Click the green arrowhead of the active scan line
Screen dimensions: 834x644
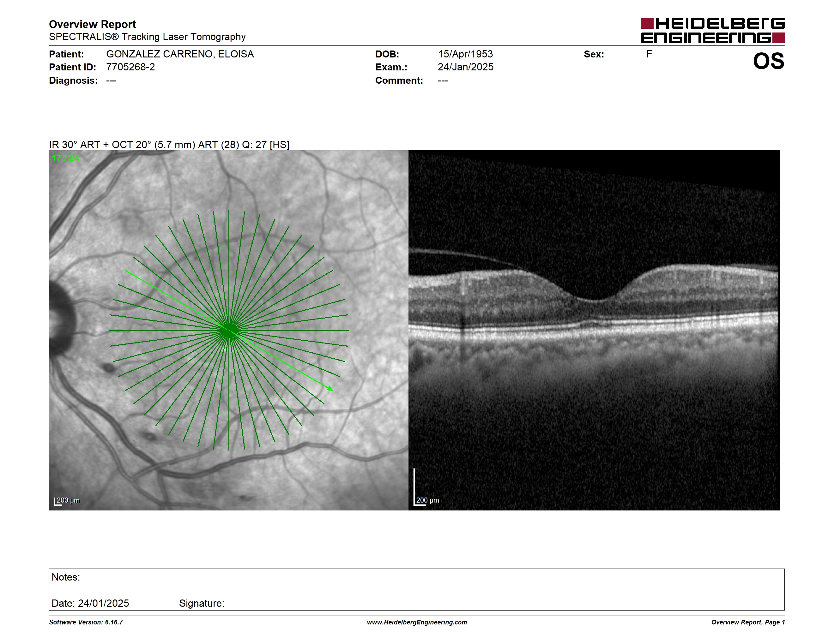click(x=330, y=388)
